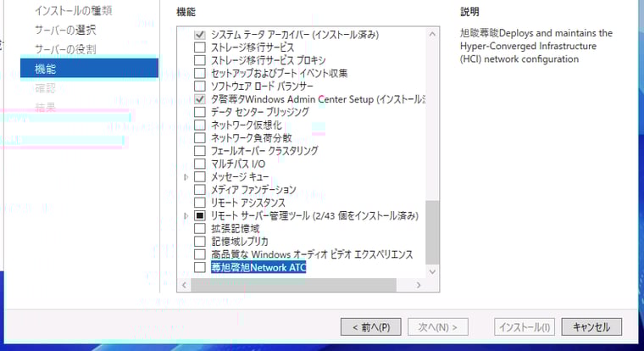Toggle リモート サーバー管理ツール checkbox

(x=200, y=215)
